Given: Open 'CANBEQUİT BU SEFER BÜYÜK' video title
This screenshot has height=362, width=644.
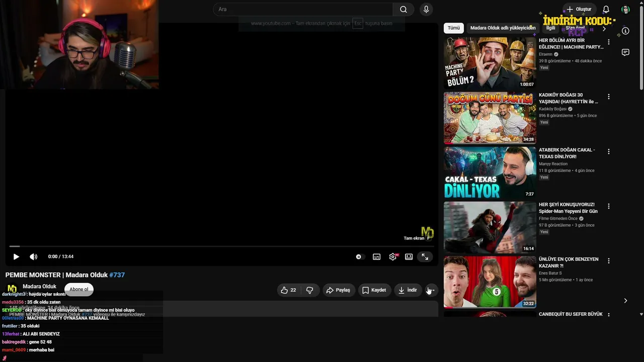Looking at the screenshot, I should [571, 314].
